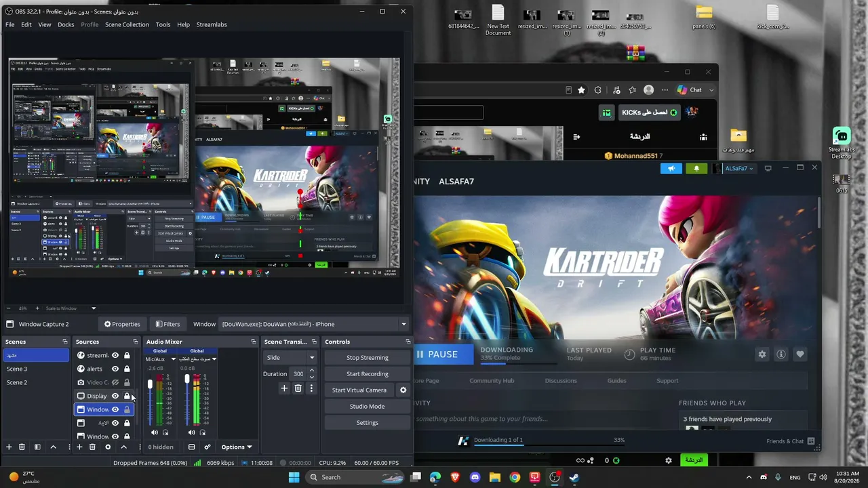Image resolution: width=868 pixels, height=488 pixels.
Task: Increase the transition Duration value
Action: pyautogui.click(x=312, y=371)
